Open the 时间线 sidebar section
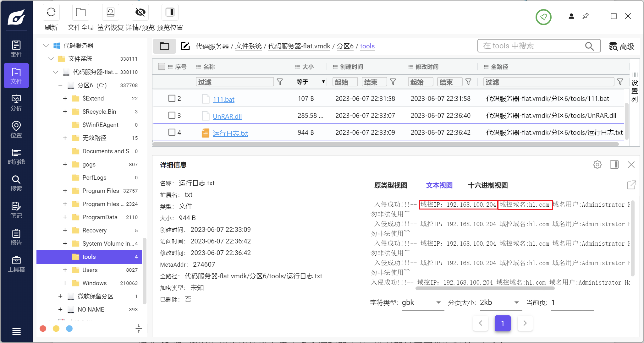The image size is (644, 343). (x=16, y=156)
